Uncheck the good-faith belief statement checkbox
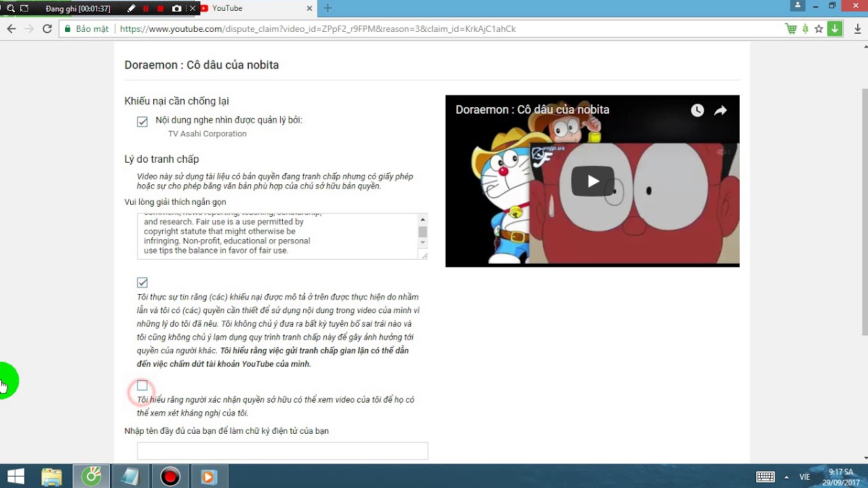 click(x=142, y=283)
